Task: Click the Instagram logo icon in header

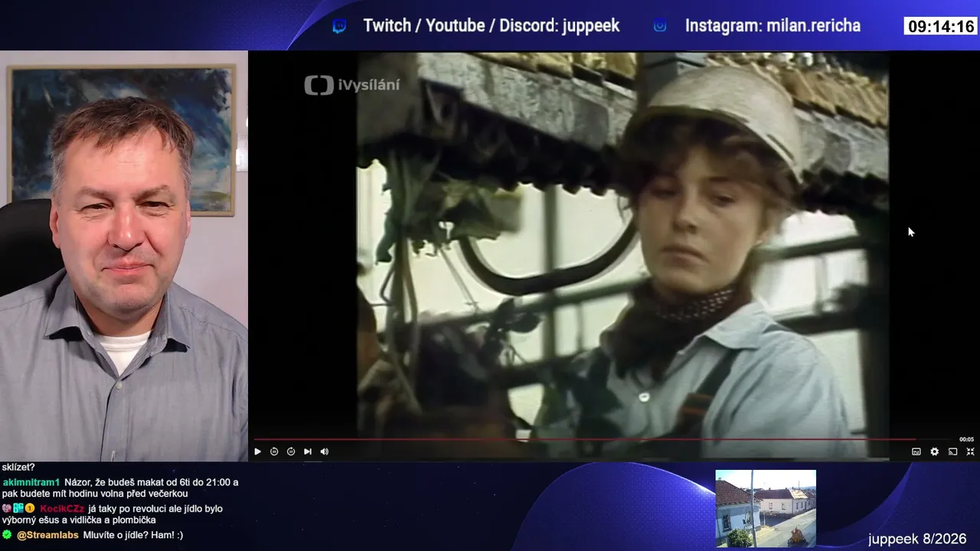Action: (x=660, y=26)
